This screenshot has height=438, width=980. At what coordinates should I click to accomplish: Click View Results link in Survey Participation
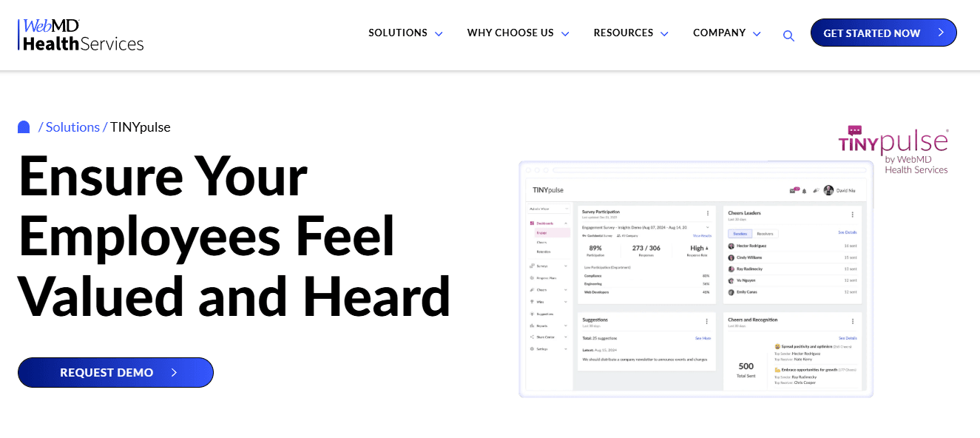pyautogui.click(x=702, y=235)
